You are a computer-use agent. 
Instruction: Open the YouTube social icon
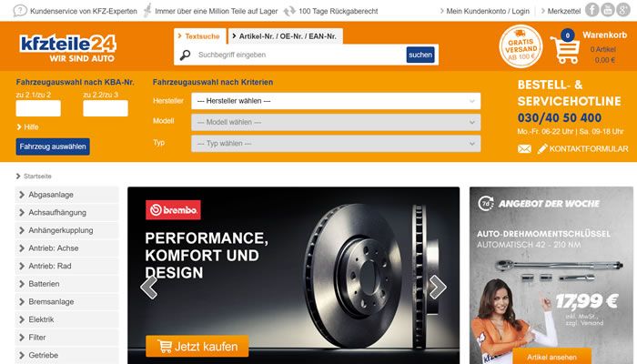click(x=607, y=10)
